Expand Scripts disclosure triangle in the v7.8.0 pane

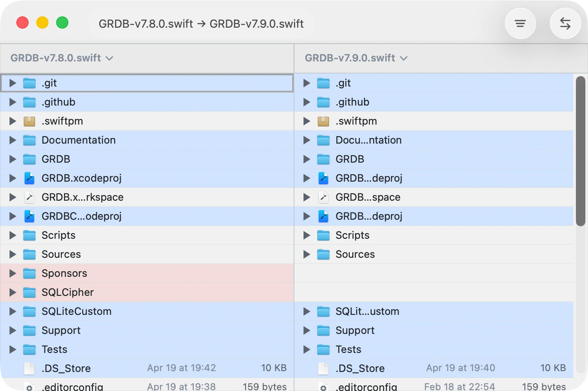(x=13, y=235)
